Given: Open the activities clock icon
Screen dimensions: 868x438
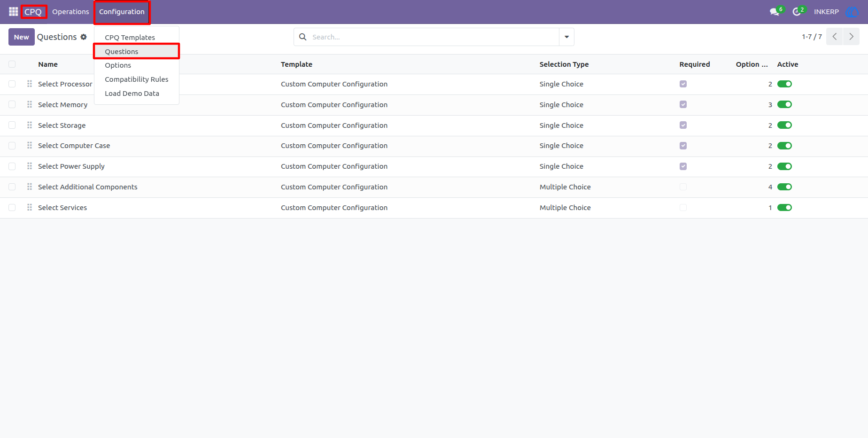Looking at the screenshot, I should point(797,12).
